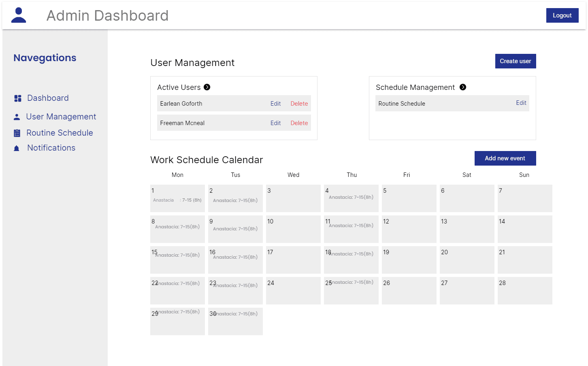Delete the user Freeman Mcneal
This screenshot has width=588, height=366.
pos(299,123)
